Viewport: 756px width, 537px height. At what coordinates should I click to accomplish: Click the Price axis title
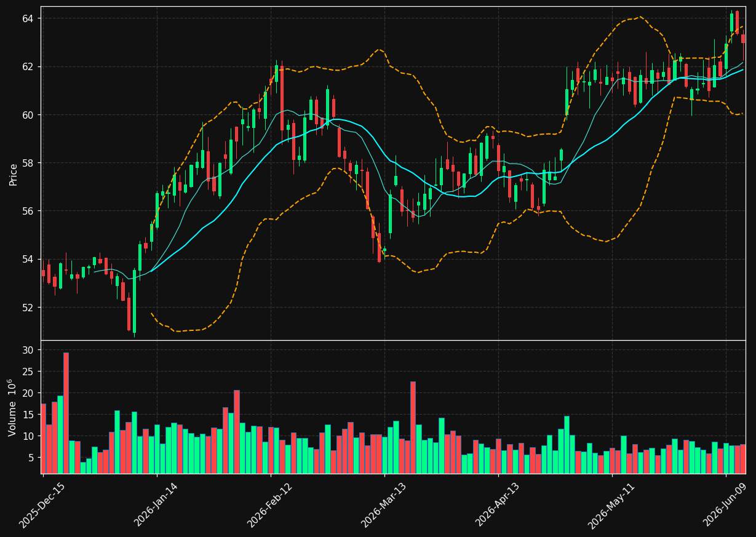coord(13,174)
